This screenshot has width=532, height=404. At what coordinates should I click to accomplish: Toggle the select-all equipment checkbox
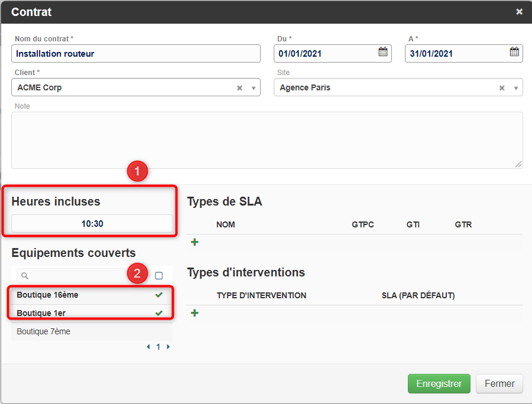[x=159, y=276]
